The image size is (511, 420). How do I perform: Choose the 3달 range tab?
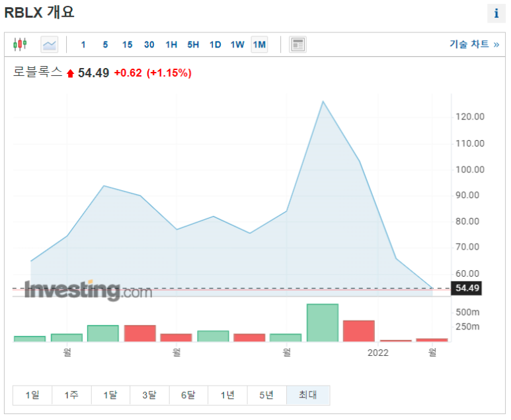point(149,395)
